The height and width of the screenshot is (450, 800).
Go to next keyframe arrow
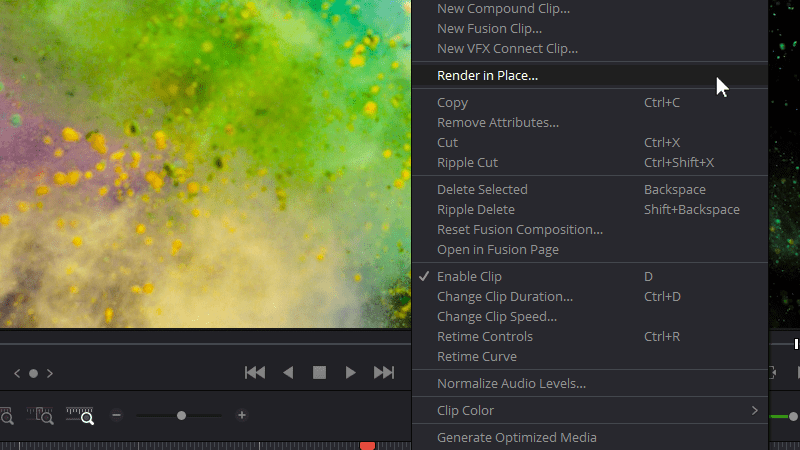(x=50, y=374)
